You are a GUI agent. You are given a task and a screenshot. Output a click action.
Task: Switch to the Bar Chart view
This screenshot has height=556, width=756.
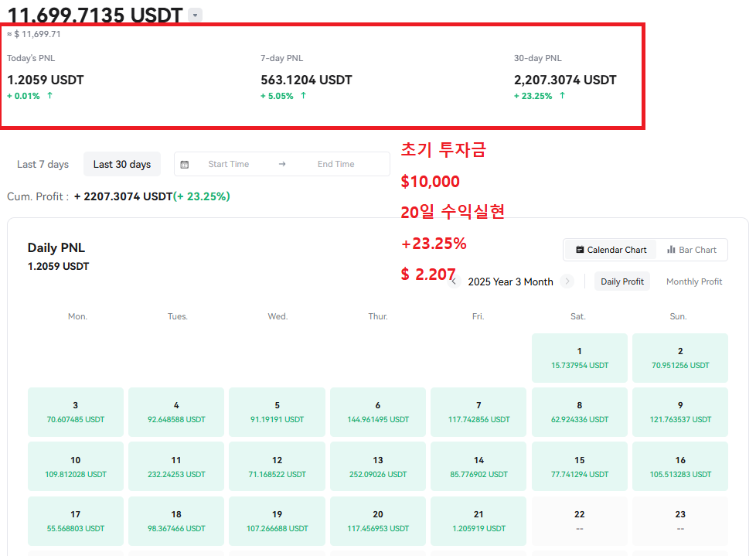pos(692,250)
